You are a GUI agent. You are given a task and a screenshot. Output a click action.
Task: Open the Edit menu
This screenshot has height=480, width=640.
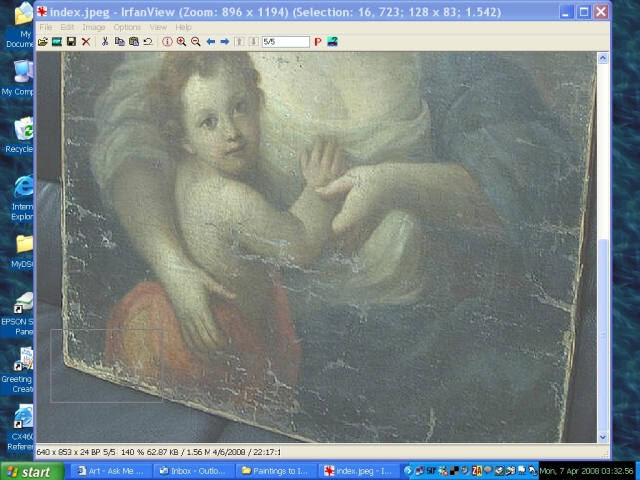click(x=67, y=27)
